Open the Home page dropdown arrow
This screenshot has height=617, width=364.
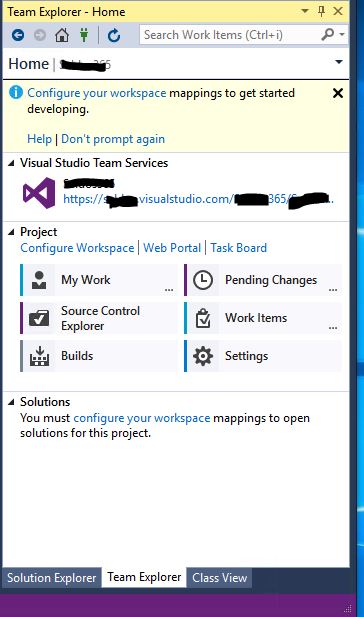click(338, 62)
